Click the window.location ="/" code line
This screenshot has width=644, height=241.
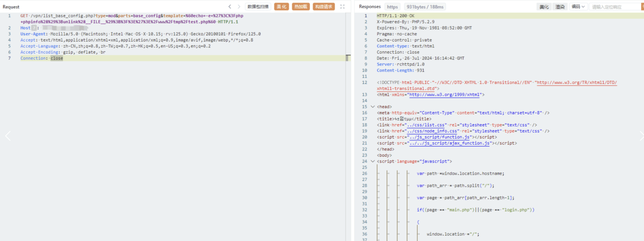click(x=453, y=234)
